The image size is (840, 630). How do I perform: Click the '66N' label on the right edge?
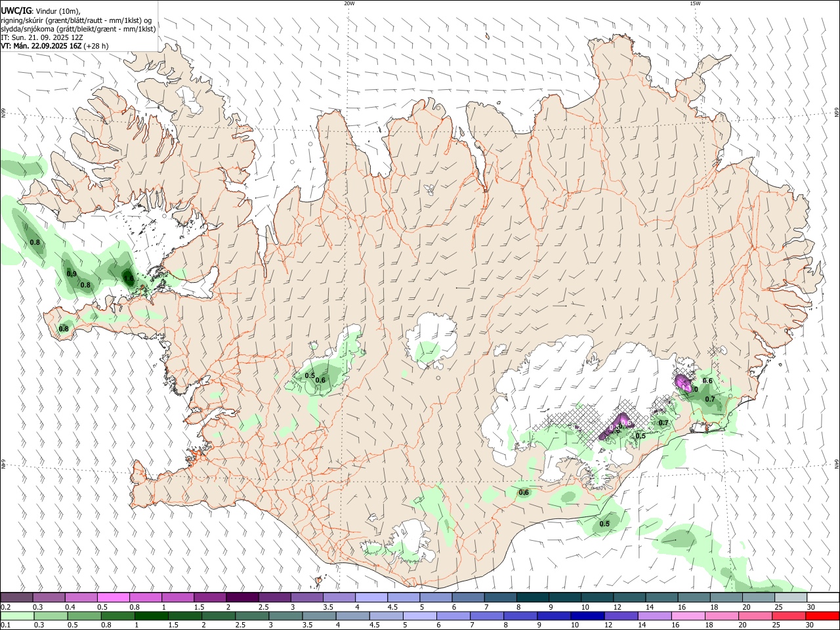pyautogui.click(x=837, y=114)
